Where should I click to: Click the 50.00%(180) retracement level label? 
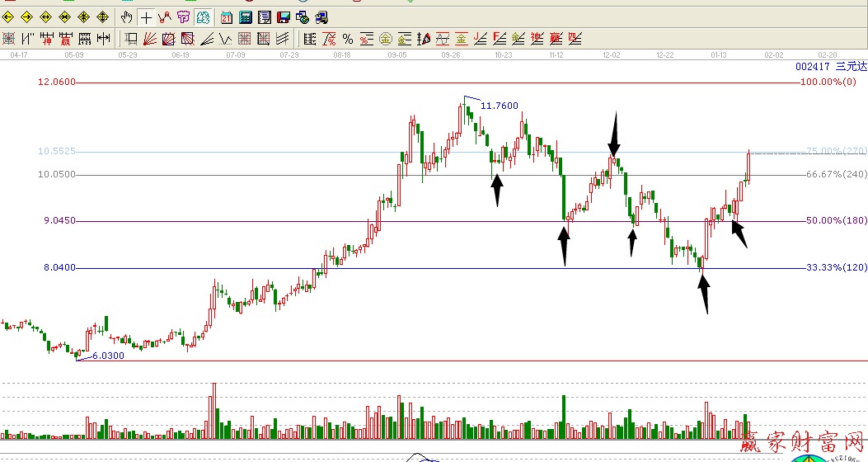[x=833, y=221]
